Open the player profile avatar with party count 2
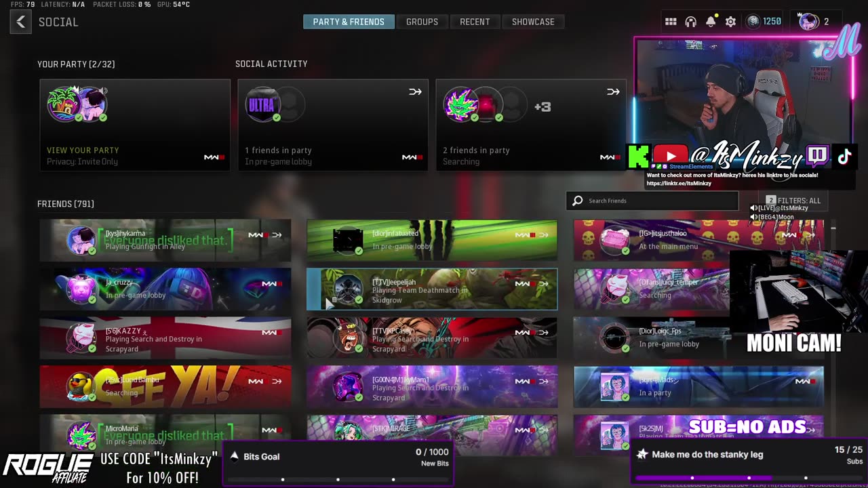Screen dimensions: 868x488 coord(808,22)
